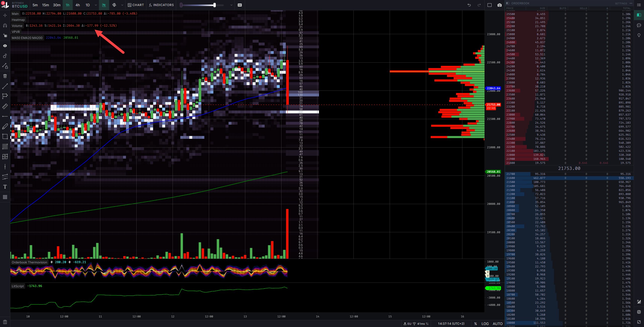Viewport: 644px width, 327px height.
Task: Remove drawings with the trash icon
Action: click(x=5, y=76)
